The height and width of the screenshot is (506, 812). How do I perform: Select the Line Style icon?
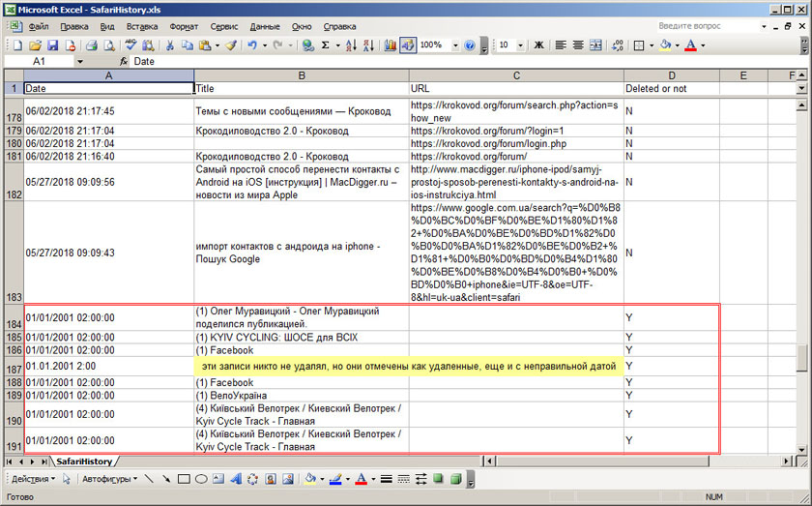(387, 479)
